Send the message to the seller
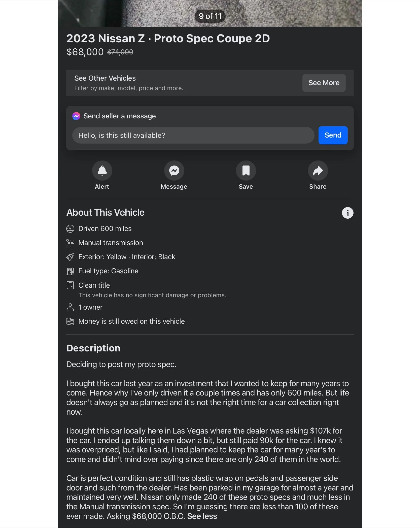 click(333, 135)
